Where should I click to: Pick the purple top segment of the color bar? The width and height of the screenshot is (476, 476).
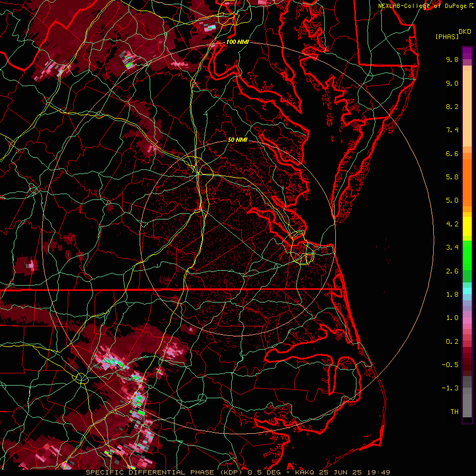click(x=467, y=53)
